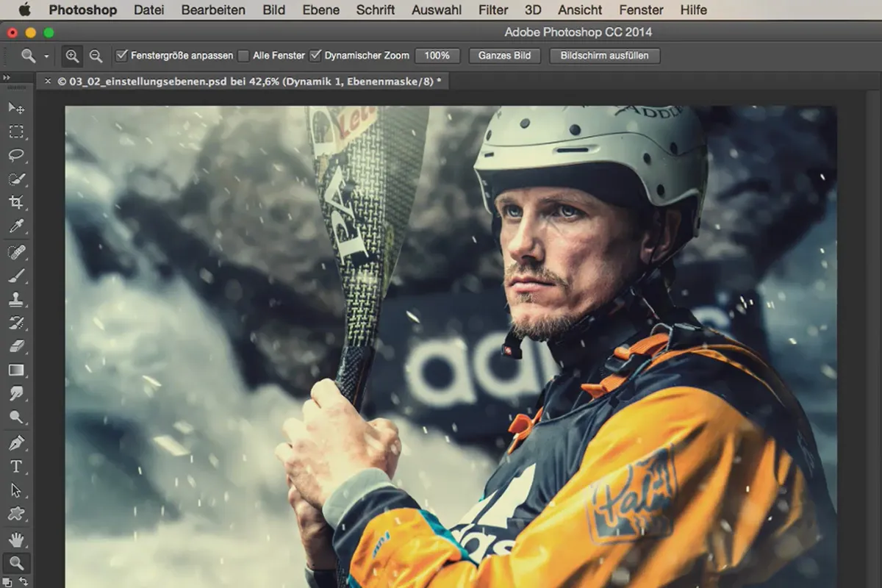The width and height of the screenshot is (882, 588).
Task: Choose the Crop tool
Action: pos(16,202)
